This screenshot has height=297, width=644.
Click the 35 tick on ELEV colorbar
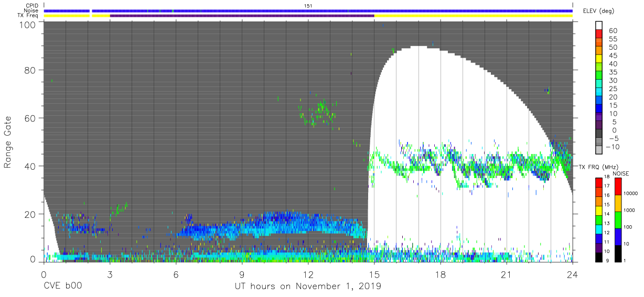click(612, 72)
